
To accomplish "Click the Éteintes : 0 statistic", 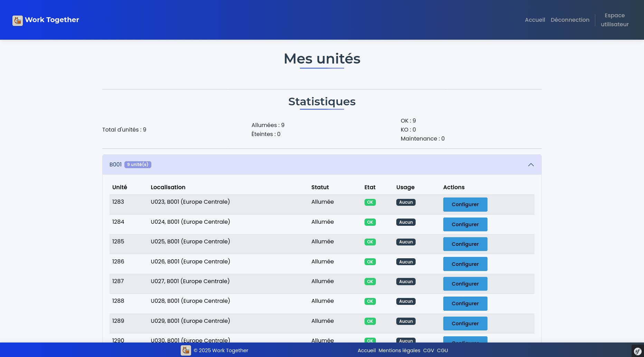I will 266,134.
